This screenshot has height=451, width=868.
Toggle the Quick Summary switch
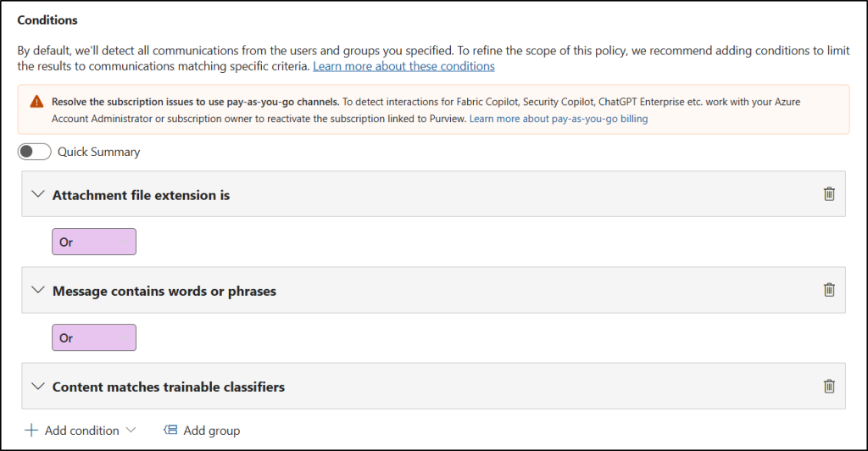(x=34, y=152)
